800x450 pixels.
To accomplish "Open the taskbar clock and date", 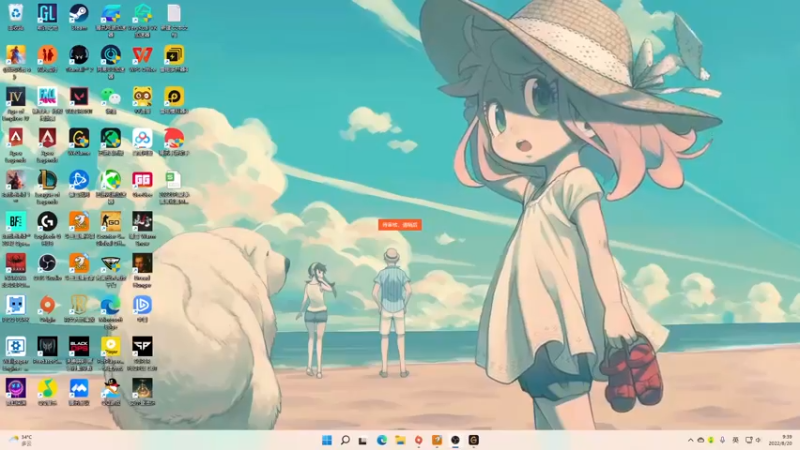I will click(782, 440).
